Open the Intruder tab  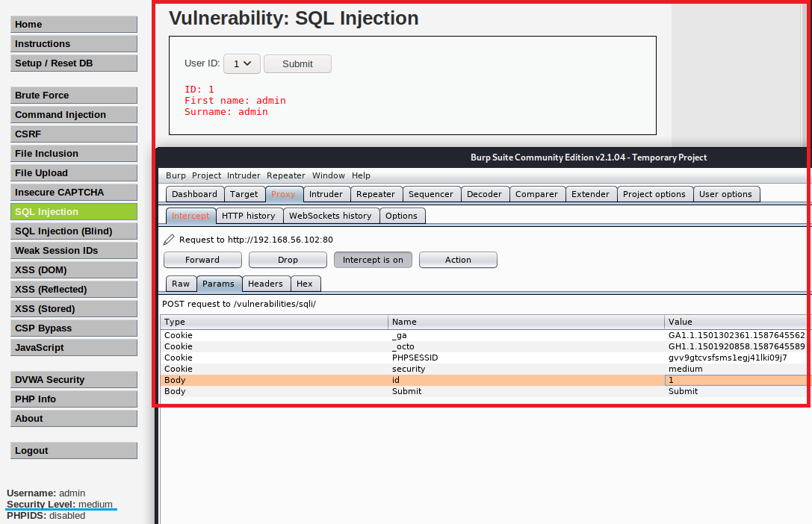[x=326, y=194]
